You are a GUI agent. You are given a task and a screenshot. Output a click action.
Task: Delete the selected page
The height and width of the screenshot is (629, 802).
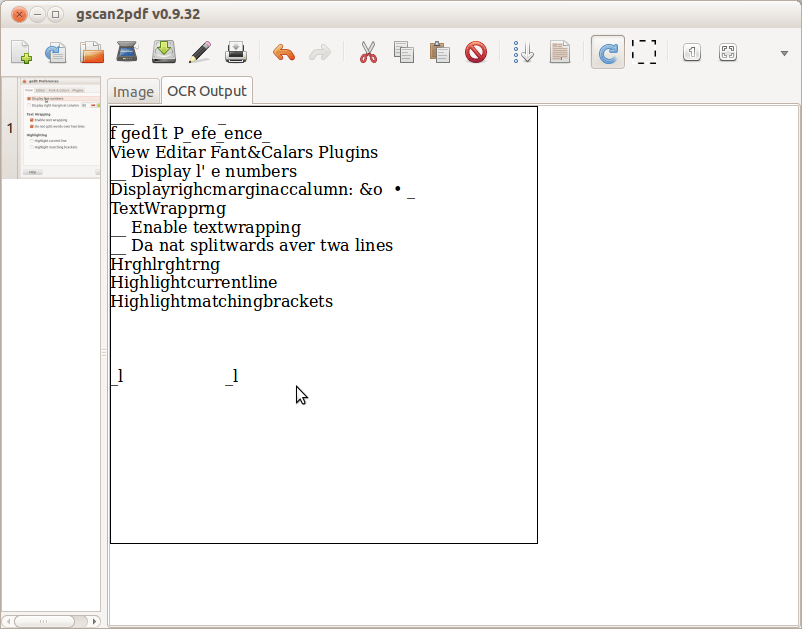(476, 52)
